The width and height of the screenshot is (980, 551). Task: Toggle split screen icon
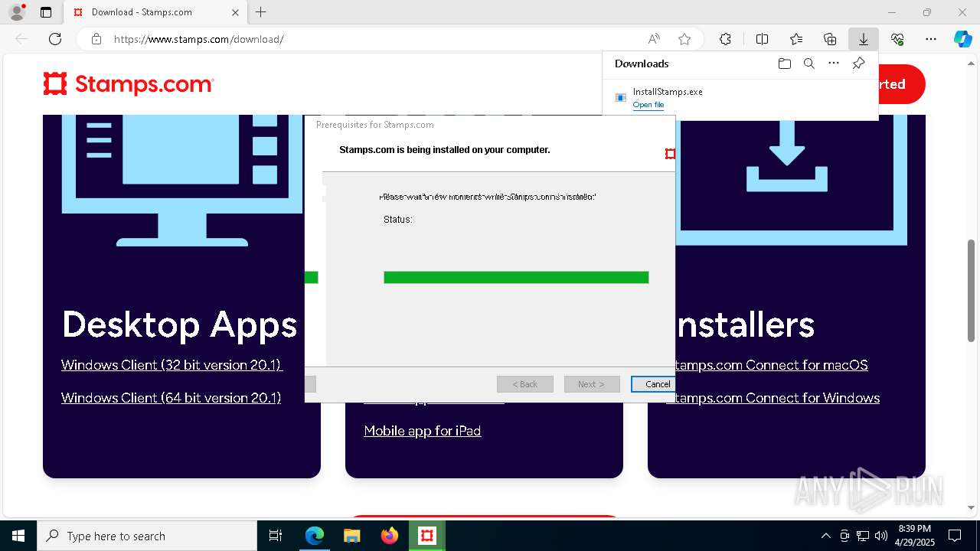[x=762, y=39]
